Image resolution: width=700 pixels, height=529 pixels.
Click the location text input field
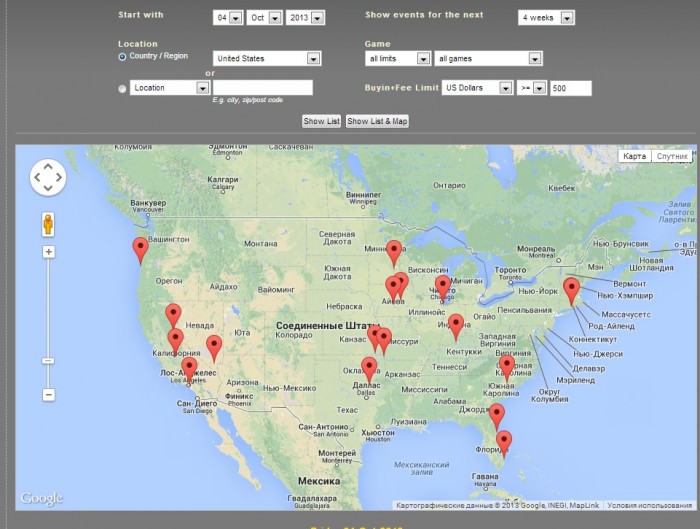tap(263, 87)
